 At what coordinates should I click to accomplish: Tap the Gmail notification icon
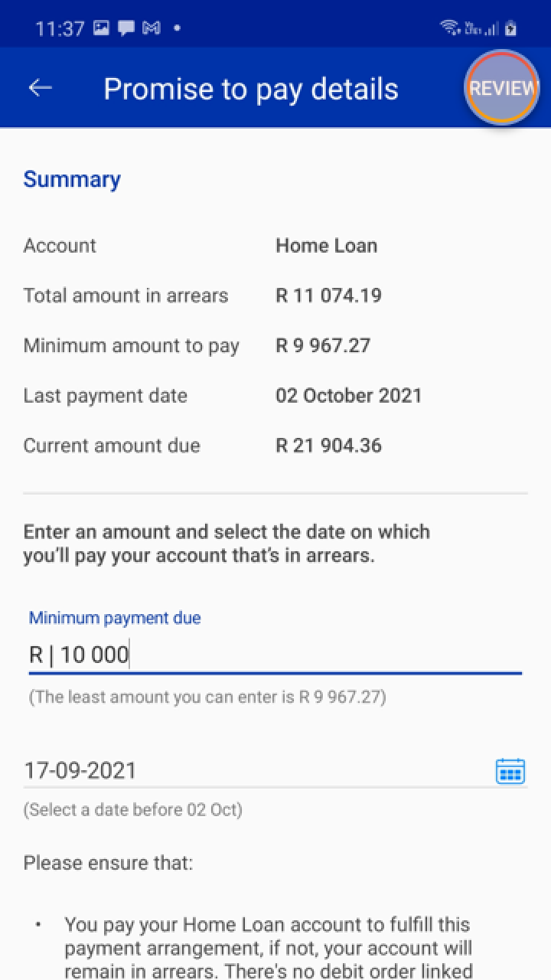(152, 28)
